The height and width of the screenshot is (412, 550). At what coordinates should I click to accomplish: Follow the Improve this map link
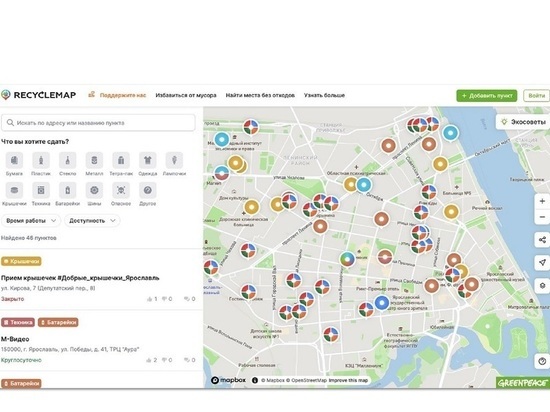click(x=348, y=380)
